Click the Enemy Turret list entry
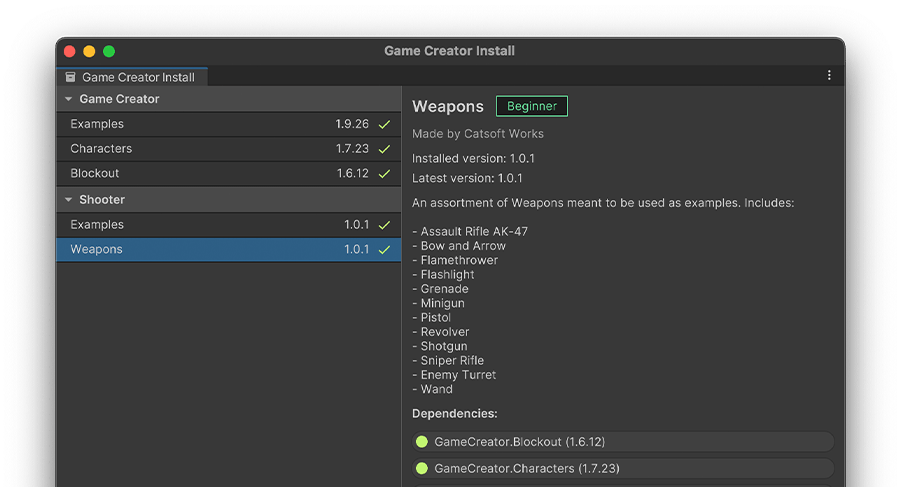Screen dimensions: 900x487 (x=454, y=375)
